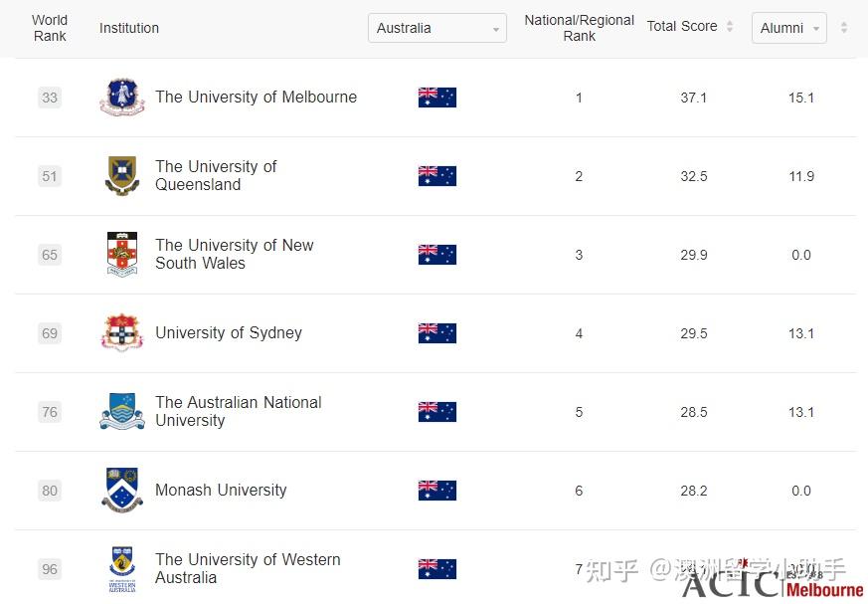Screen dimensions: 868x604
Task: Click the Australian flag in Sydney row
Action: (437, 333)
